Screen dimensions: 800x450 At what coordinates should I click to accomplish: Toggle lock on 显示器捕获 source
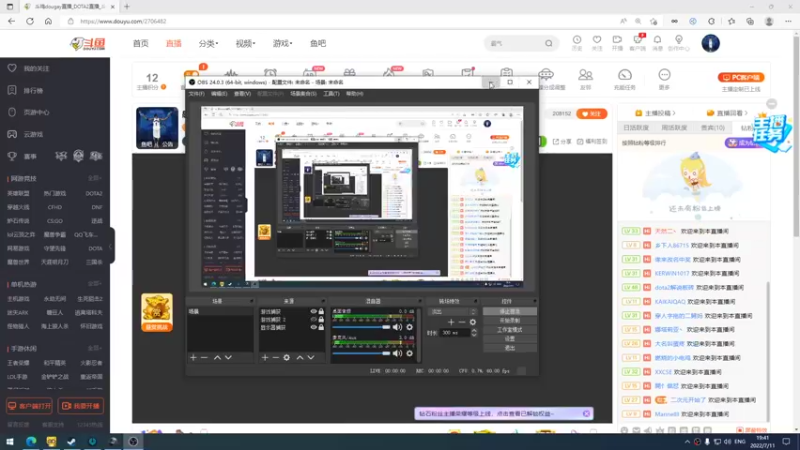321,328
